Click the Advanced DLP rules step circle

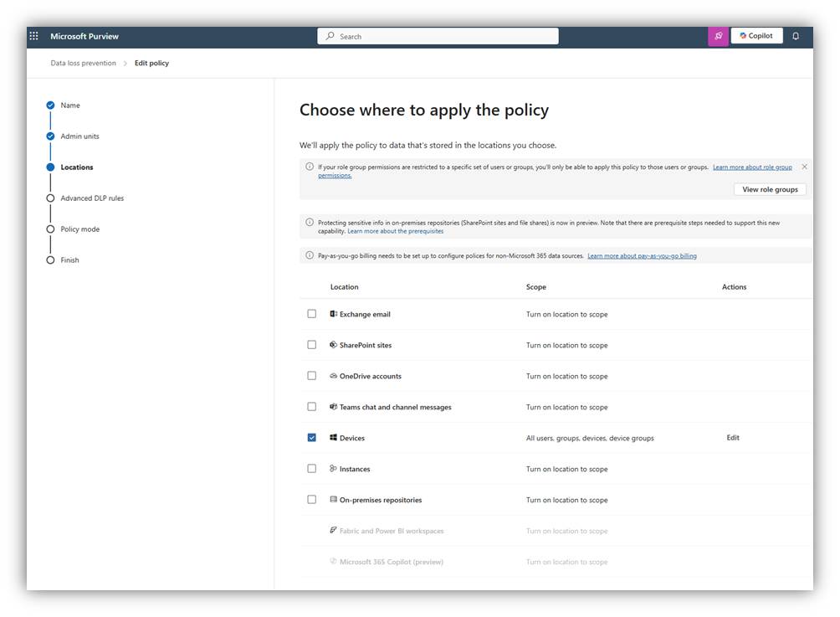(x=50, y=198)
